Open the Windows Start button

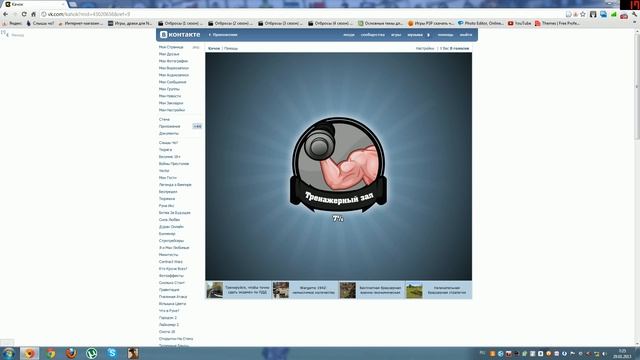pyautogui.click(x=9, y=353)
